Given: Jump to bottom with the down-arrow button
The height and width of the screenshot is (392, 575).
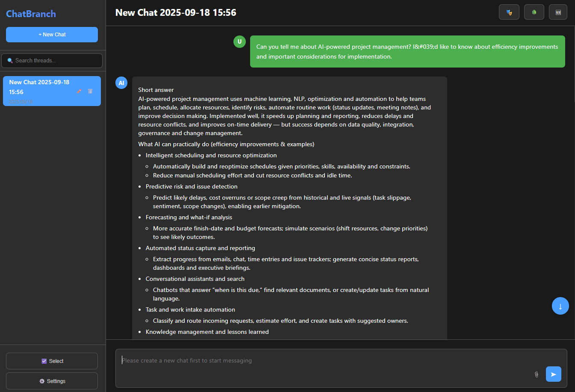Looking at the screenshot, I should pyautogui.click(x=560, y=306).
